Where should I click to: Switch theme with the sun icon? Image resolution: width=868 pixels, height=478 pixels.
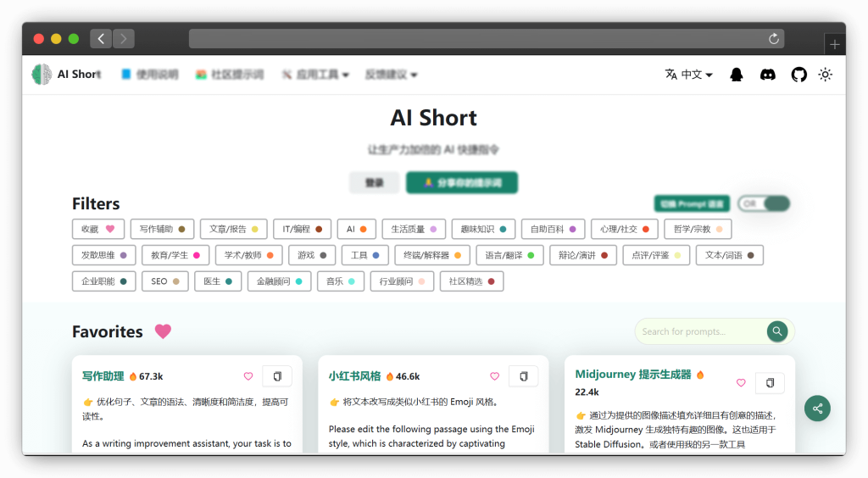pyautogui.click(x=826, y=75)
